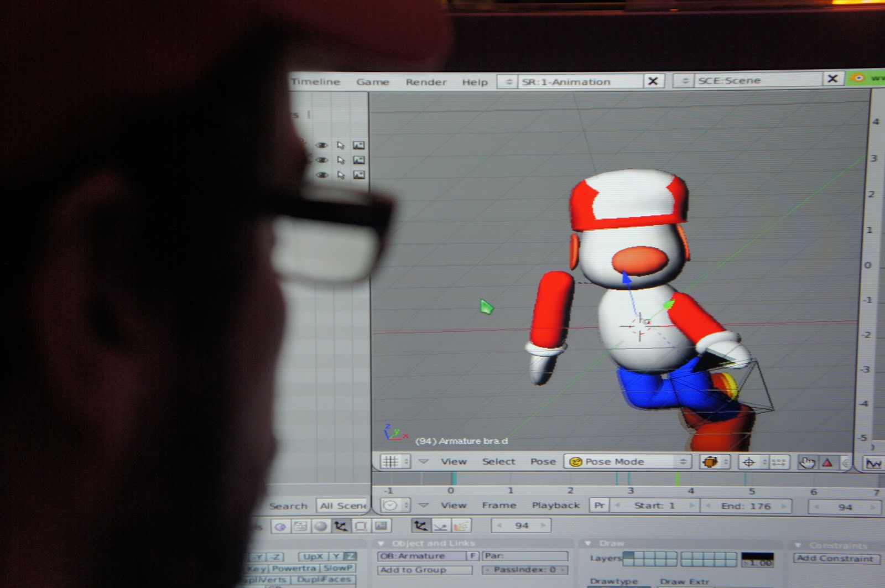Screen dimensions: 885x588
Task: Select the Particle buttons sub-context icon
Action: click(x=461, y=525)
